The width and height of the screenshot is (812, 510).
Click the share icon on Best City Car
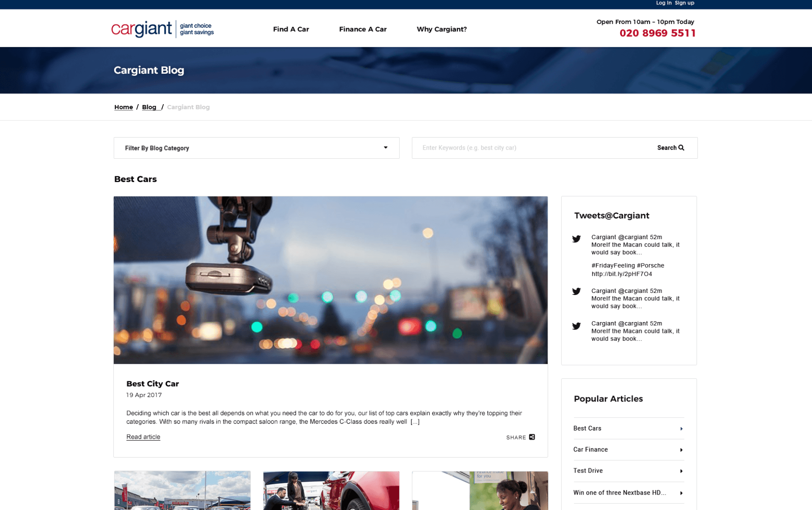532,437
